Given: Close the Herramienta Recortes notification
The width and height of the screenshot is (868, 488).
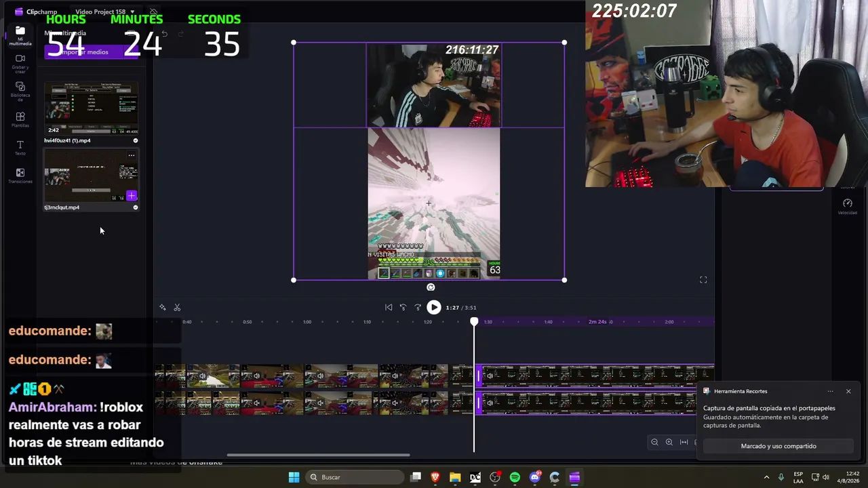Looking at the screenshot, I should coord(848,391).
